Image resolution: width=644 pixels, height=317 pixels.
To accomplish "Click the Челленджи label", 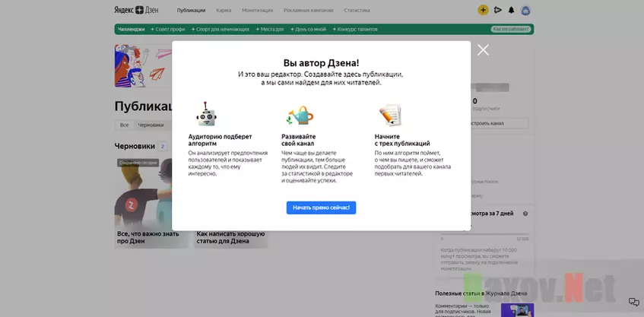I will pos(131,29).
